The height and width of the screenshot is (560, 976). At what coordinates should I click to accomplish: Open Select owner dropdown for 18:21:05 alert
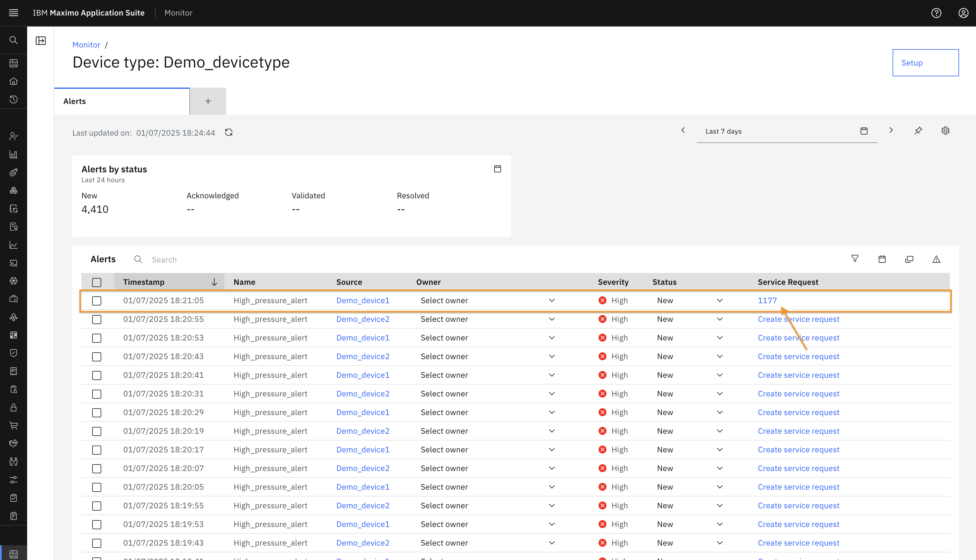pos(488,300)
